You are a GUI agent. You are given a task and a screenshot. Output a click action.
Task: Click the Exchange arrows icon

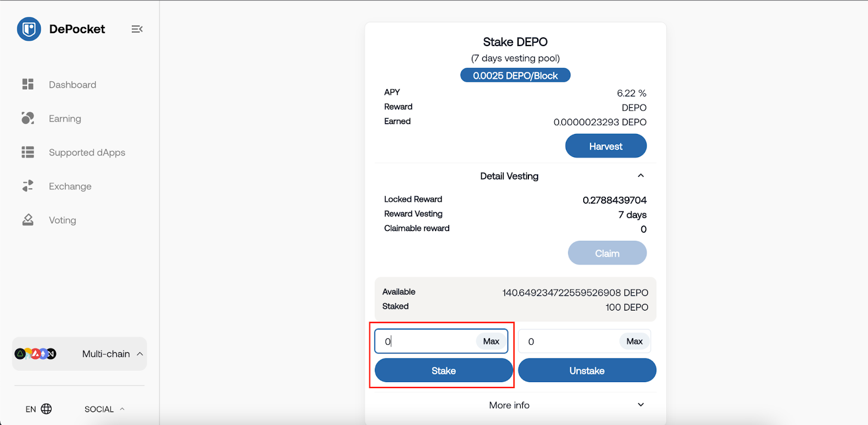(28, 186)
